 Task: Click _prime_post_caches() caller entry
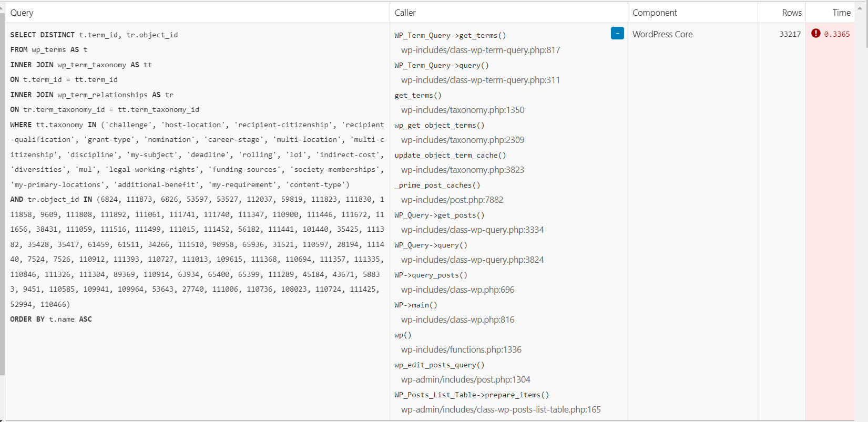click(437, 185)
